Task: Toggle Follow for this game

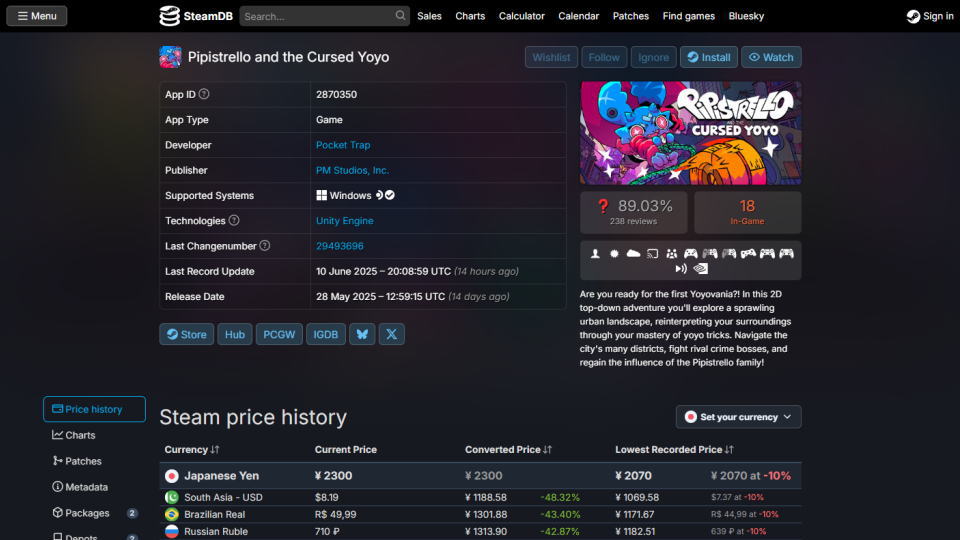Action: (x=604, y=57)
